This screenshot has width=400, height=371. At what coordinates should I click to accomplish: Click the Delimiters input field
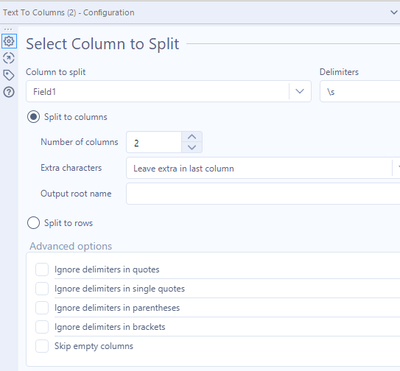point(360,91)
